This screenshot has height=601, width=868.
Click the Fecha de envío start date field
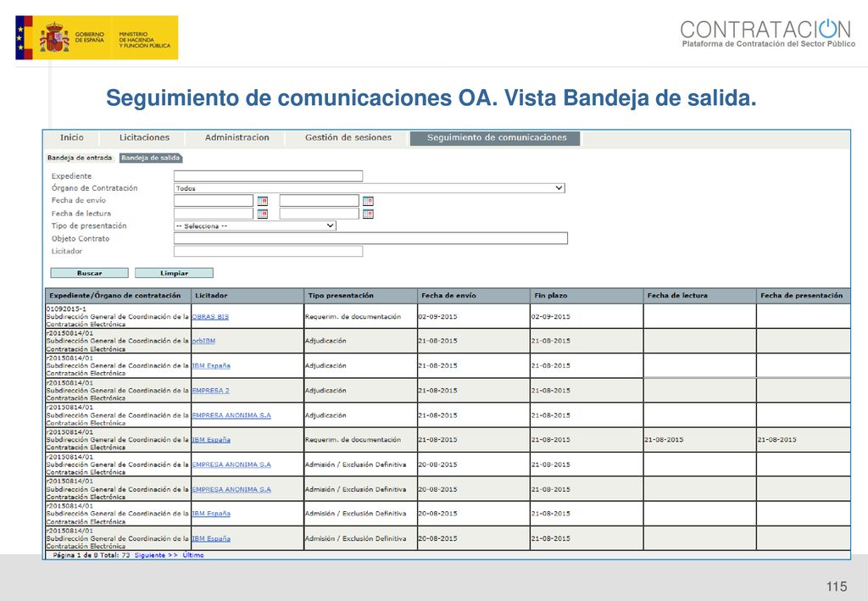click(214, 200)
